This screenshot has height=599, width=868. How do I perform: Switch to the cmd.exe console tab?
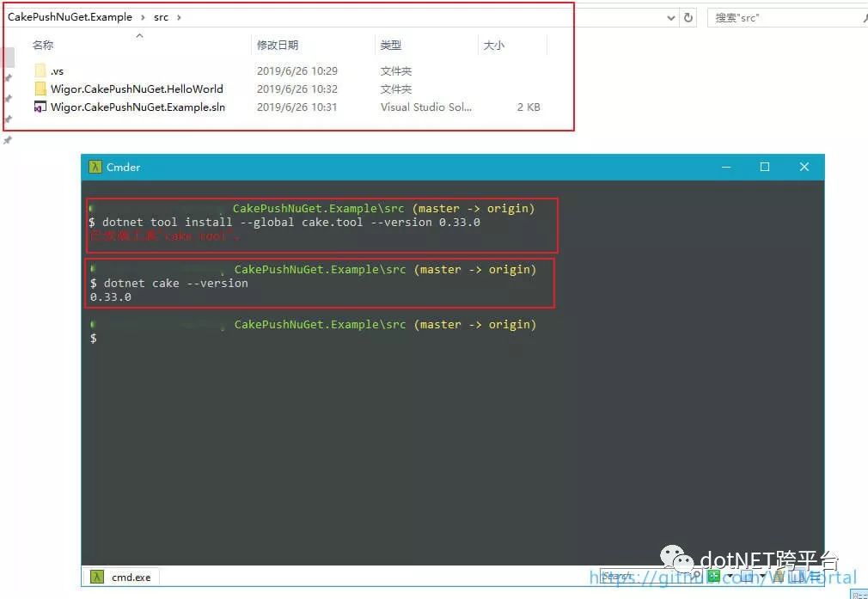pos(120,577)
